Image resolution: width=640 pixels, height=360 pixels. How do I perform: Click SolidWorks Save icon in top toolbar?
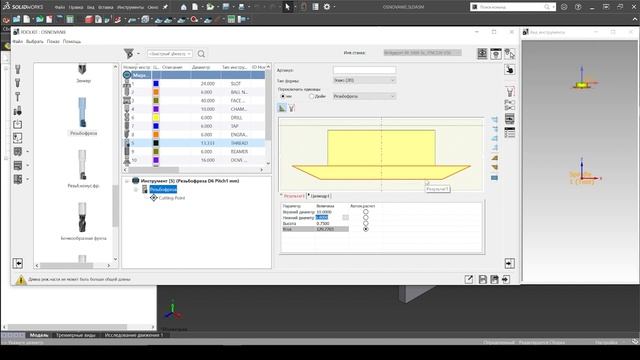coord(226,7)
